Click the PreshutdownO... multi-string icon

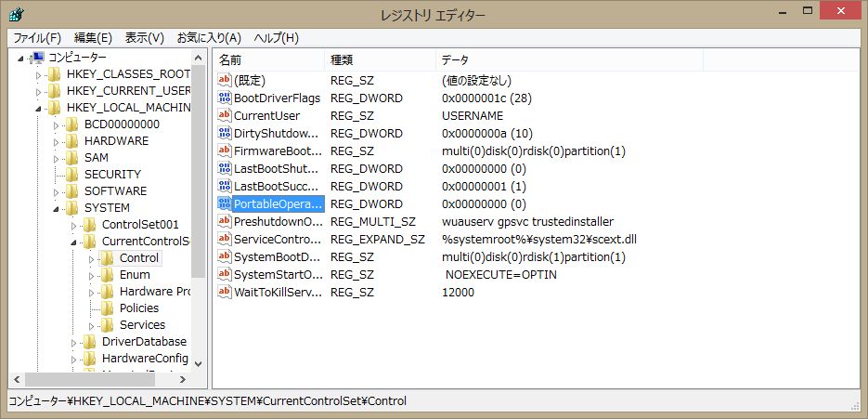point(225,222)
